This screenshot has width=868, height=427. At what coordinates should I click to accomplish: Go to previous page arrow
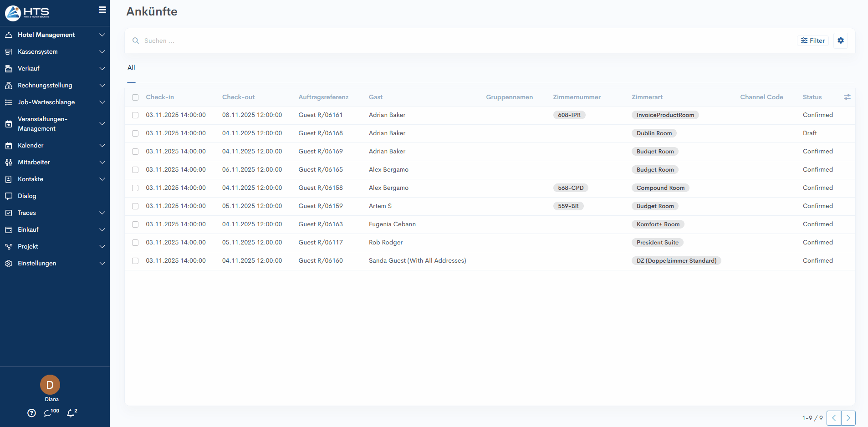(x=834, y=418)
